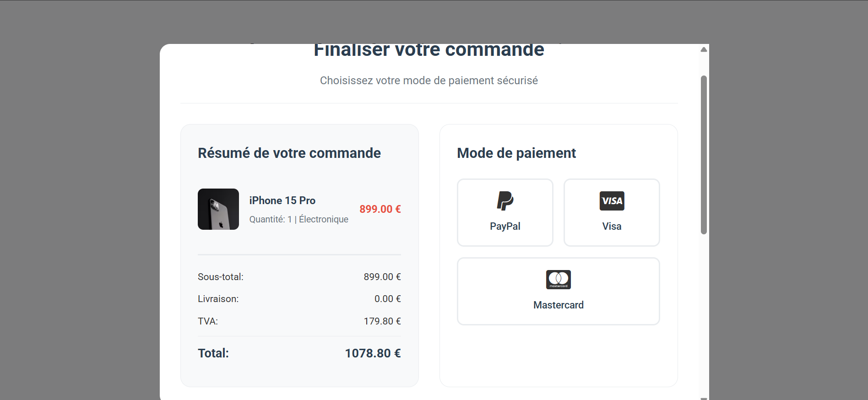The width and height of the screenshot is (868, 400).
Task: Click the TVA amount 179.80 €
Action: tap(382, 321)
